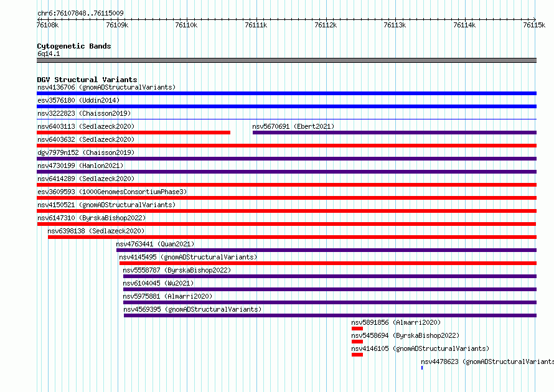The image size is (554, 392).
Task: Select the purple bar under nsv4569395
Action: [330, 315]
